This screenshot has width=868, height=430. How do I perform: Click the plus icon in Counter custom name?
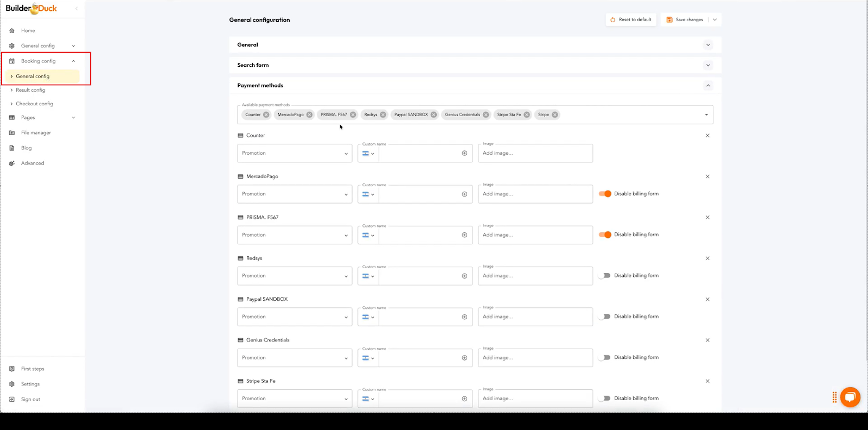(x=464, y=153)
